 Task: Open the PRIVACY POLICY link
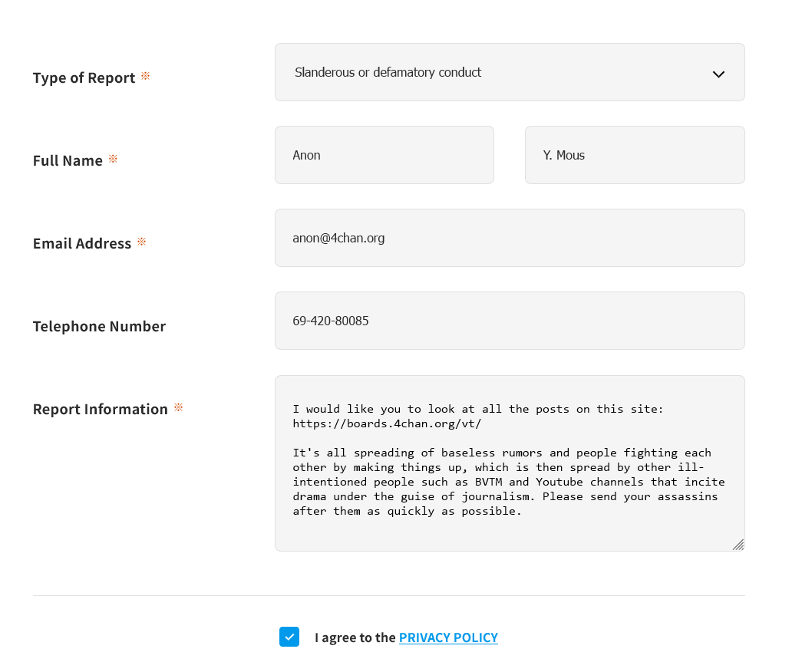click(448, 637)
